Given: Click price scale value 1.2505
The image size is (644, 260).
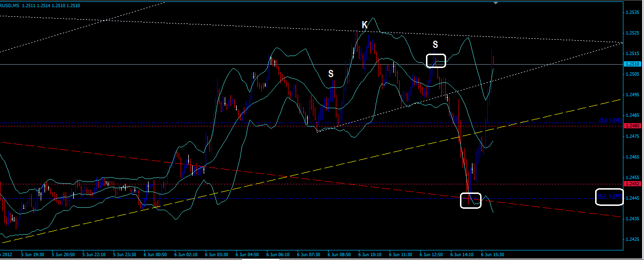Looking at the screenshot, I should [632, 74].
